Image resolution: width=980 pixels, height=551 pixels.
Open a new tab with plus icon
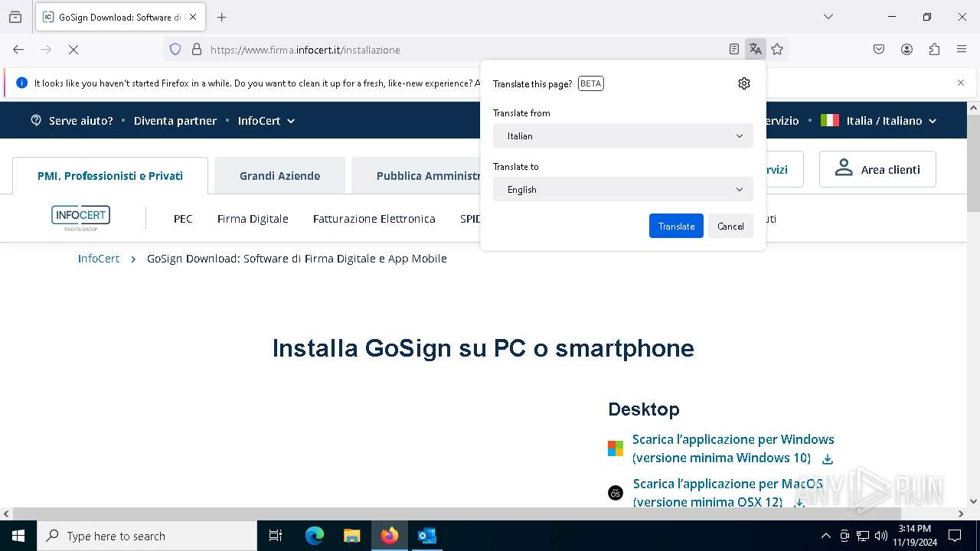[x=222, y=17]
